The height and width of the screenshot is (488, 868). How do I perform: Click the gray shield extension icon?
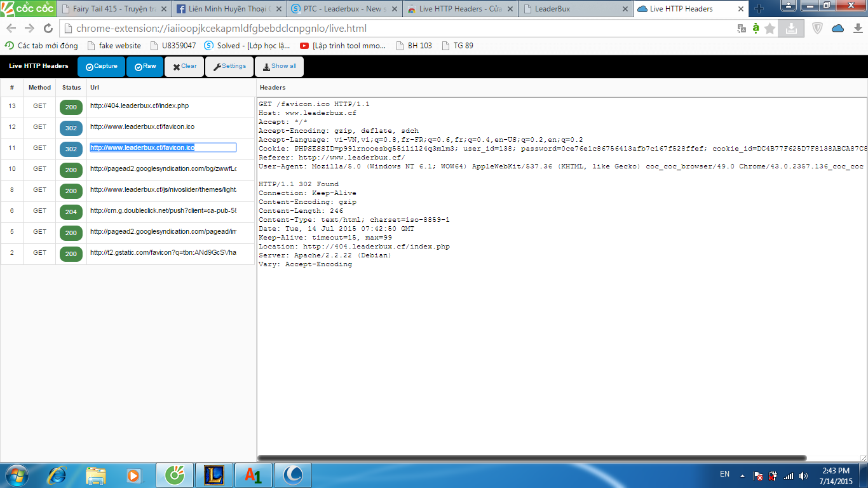[x=818, y=29]
